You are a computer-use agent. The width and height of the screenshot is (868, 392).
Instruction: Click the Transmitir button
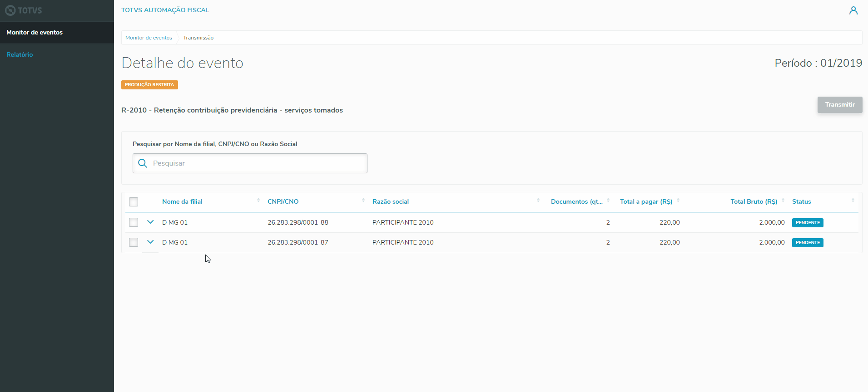pos(840,104)
